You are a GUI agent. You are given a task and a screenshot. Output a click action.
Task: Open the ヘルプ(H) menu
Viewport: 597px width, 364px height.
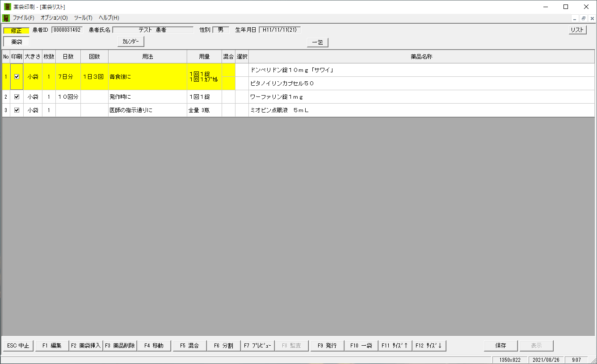pyautogui.click(x=109, y=18)
